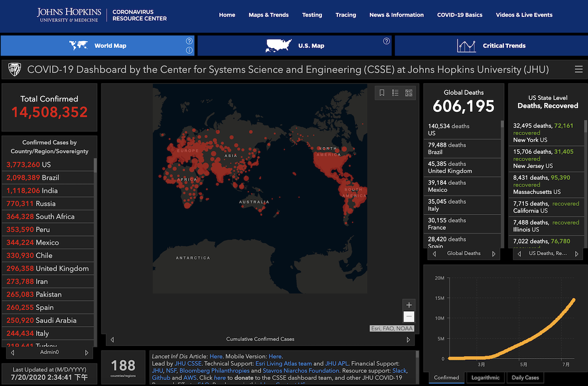This screenshot has width=588, height=386.
Task: Click the Esri, FAO, NOAA attribution
Action: pos(392,329)
